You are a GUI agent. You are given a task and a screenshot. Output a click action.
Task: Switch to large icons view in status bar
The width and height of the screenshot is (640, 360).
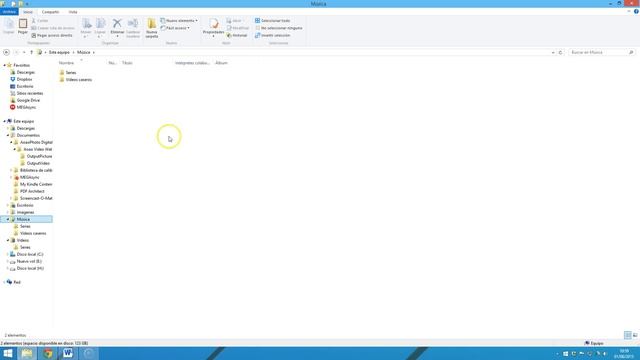[x=635, y=335]
